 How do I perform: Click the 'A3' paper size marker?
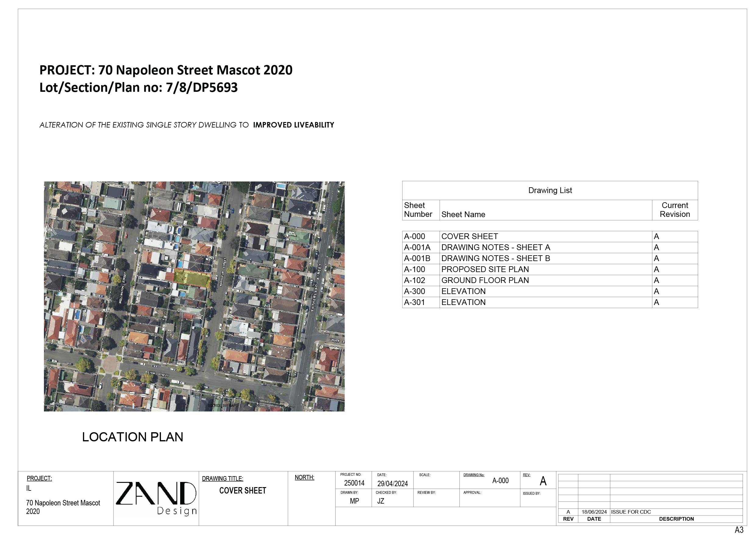(x=739, y=530)
